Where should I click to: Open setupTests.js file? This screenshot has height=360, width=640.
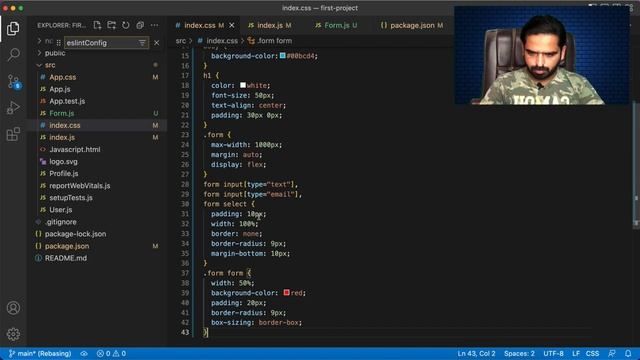tap(71, 198)
